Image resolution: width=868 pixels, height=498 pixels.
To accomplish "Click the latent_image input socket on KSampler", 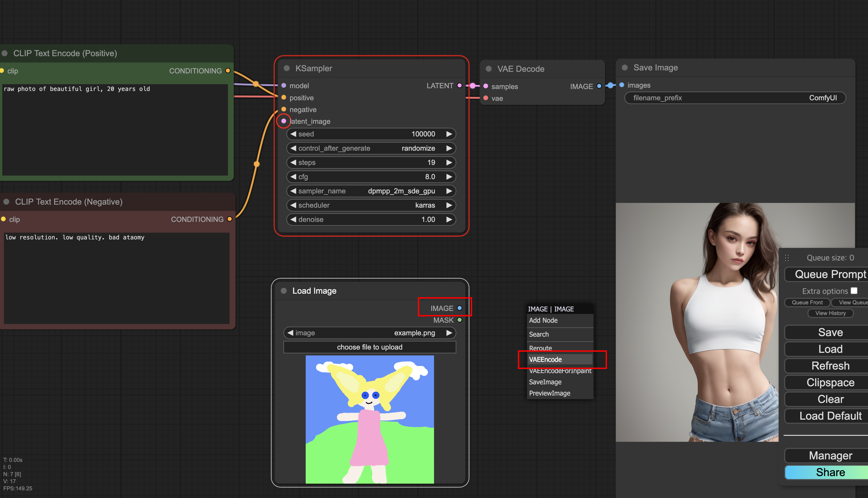I will pos(283,121).
